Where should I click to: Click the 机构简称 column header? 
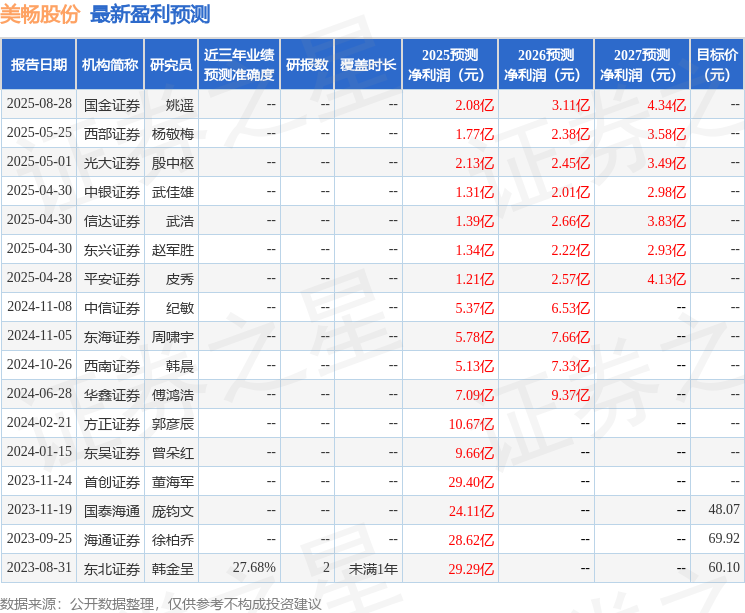click(110, 65)
